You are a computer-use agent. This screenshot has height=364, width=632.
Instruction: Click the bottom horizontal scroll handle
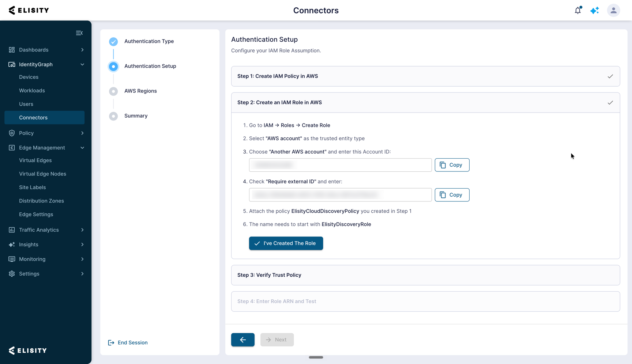point(316,357)
